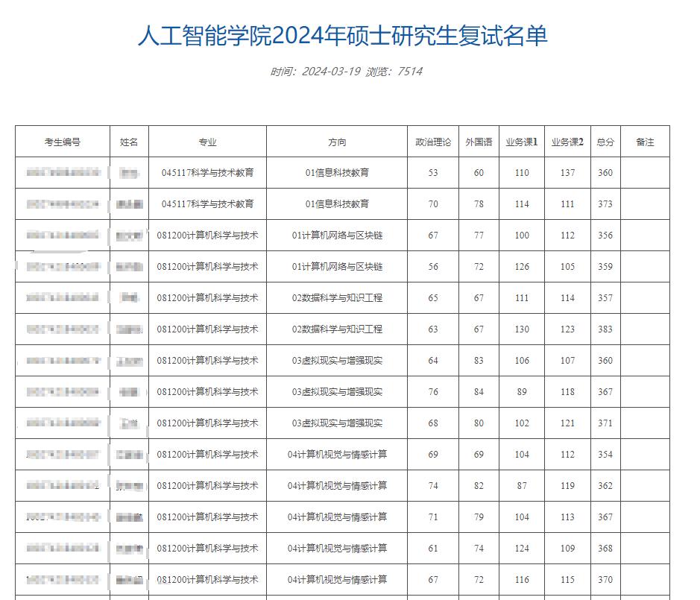This screenshot has width=700, height=600.
Task: Click the 业务课2 score cell showing 137
Action: coord(567,173)
